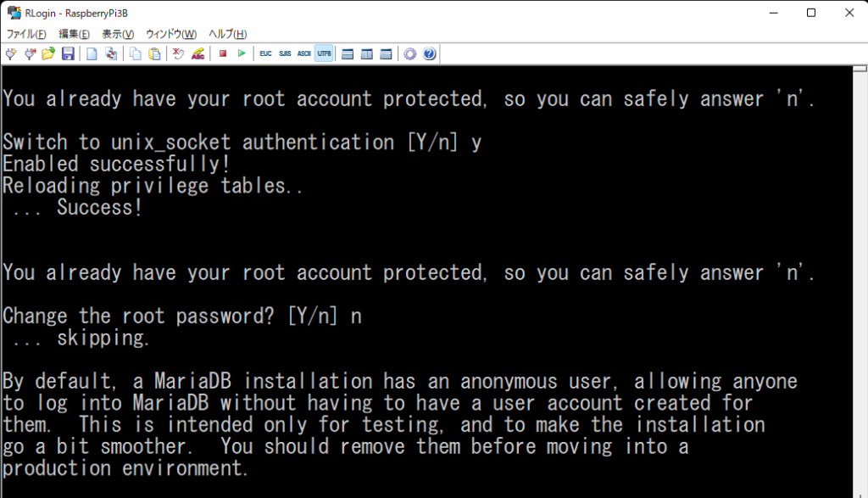Image resolution: width=868 pixels, height=498 pixels.
Task: Open file with the folder icon
Action: pos(48,53)
